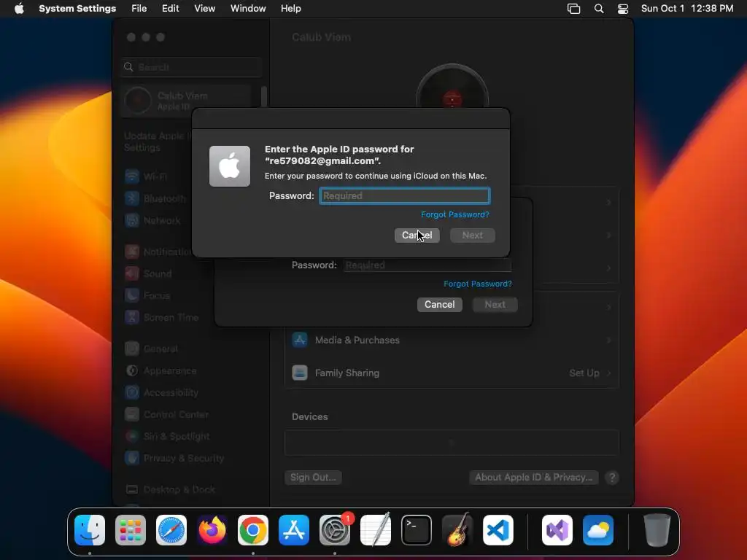Open the Apple menu

point(19,9)
